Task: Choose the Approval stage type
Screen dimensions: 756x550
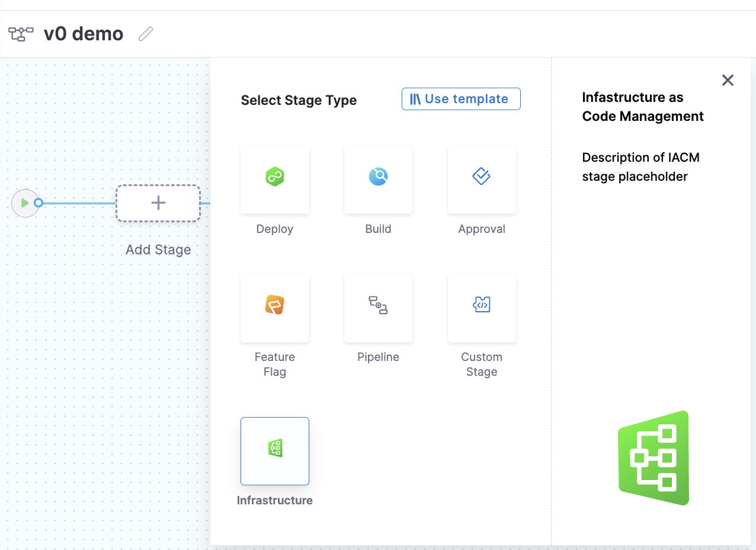Action: tap(482, 180)
